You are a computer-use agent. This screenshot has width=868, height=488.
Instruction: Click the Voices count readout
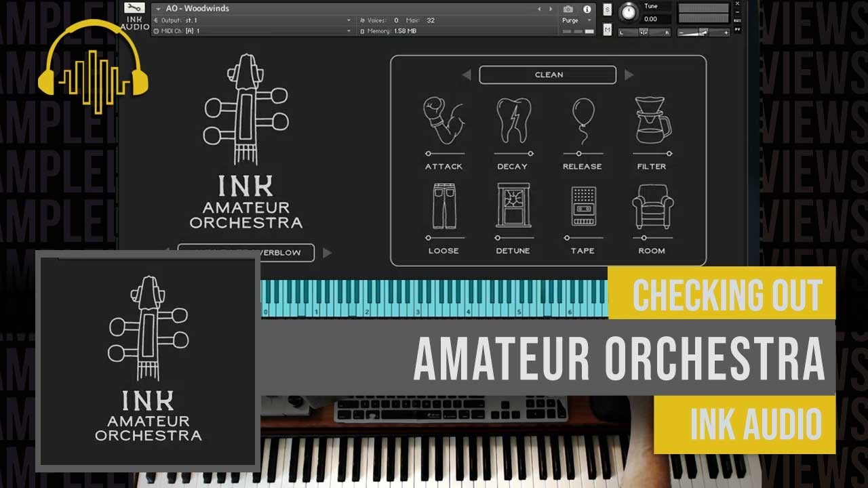(x=380, y=20)
